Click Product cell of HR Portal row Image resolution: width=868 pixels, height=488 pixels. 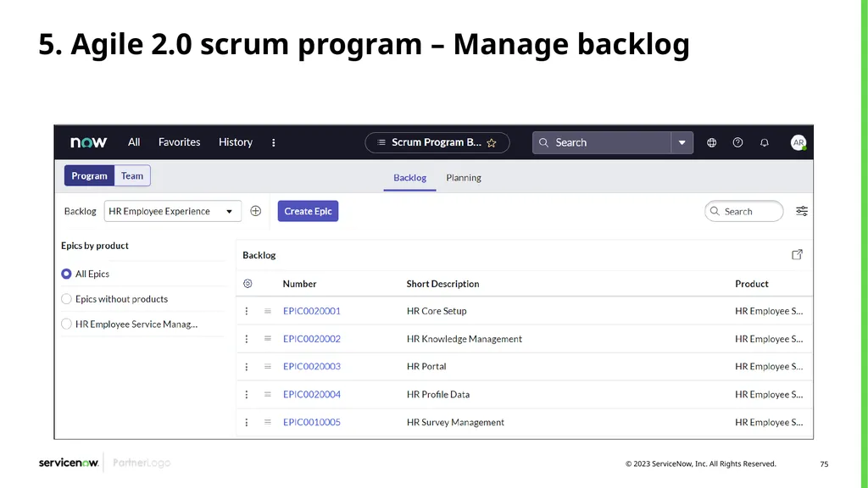[769, 366]
